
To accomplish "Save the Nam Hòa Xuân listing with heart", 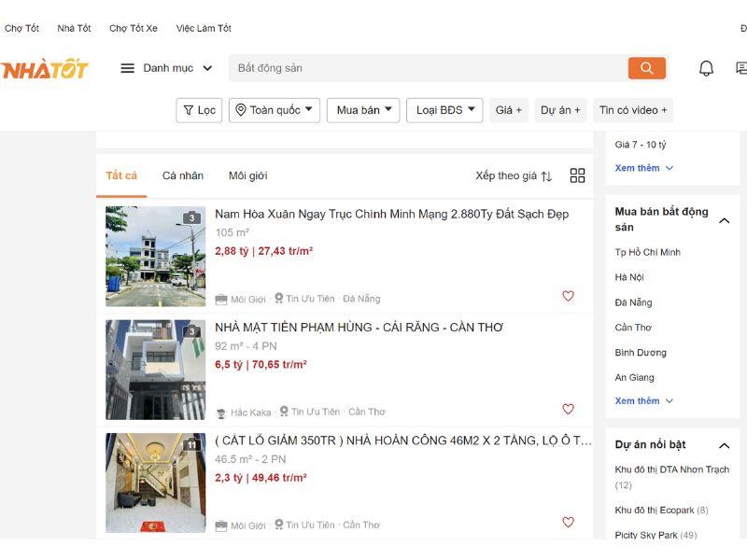I will (x=568, y=296).
